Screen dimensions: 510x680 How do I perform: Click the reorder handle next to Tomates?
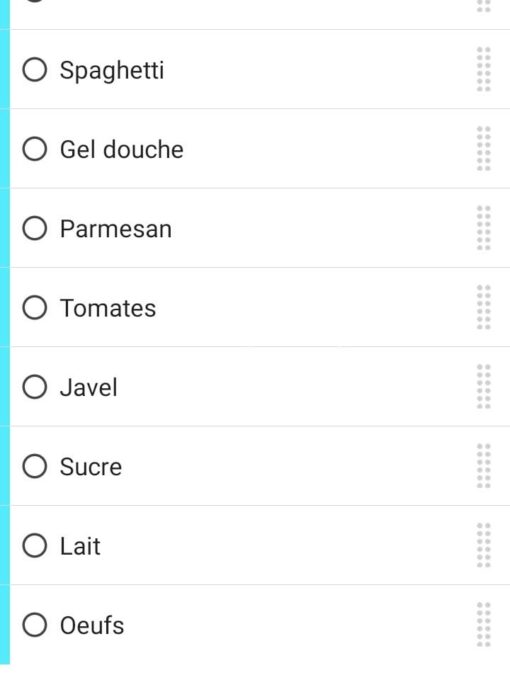(484, 307)
